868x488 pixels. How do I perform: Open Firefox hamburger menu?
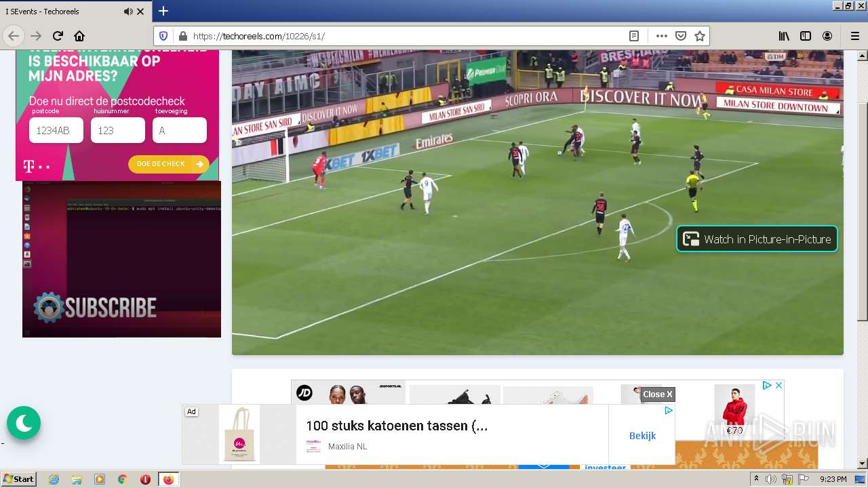pos(854,36)
